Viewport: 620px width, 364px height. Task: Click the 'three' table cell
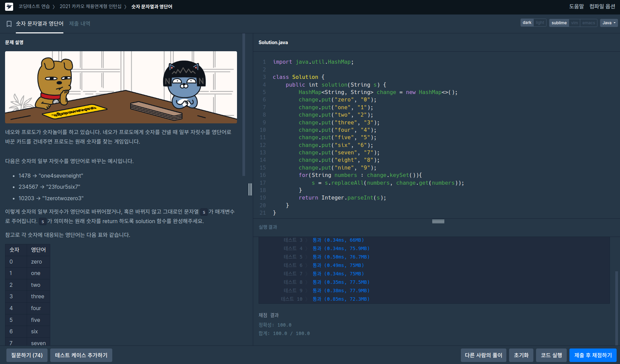tap(38, 296)
